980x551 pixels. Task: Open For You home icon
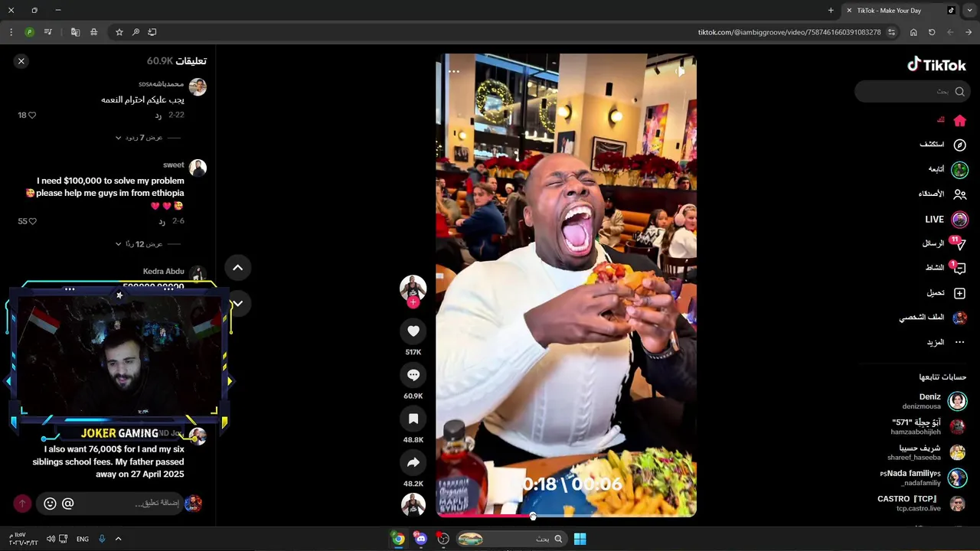pos(959,120)
